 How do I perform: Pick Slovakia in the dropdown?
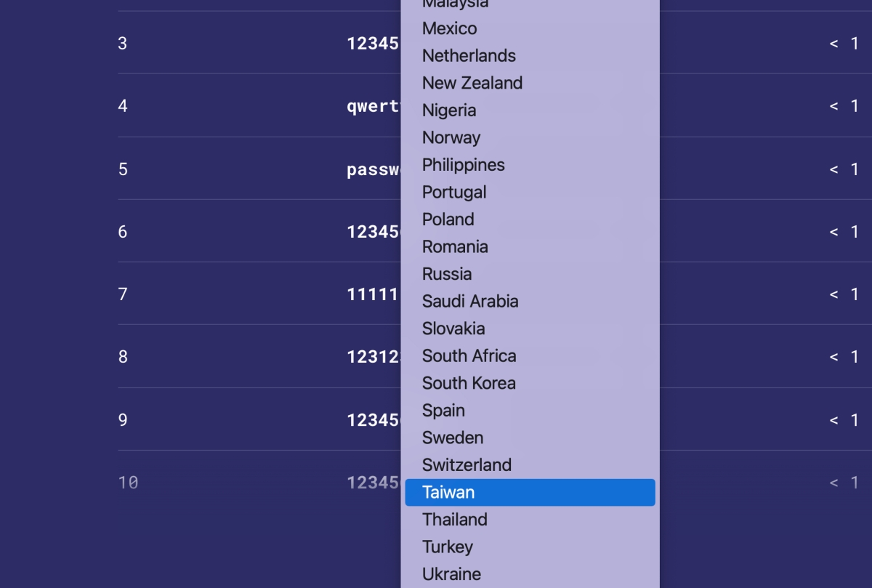click(x=453, y=329)
